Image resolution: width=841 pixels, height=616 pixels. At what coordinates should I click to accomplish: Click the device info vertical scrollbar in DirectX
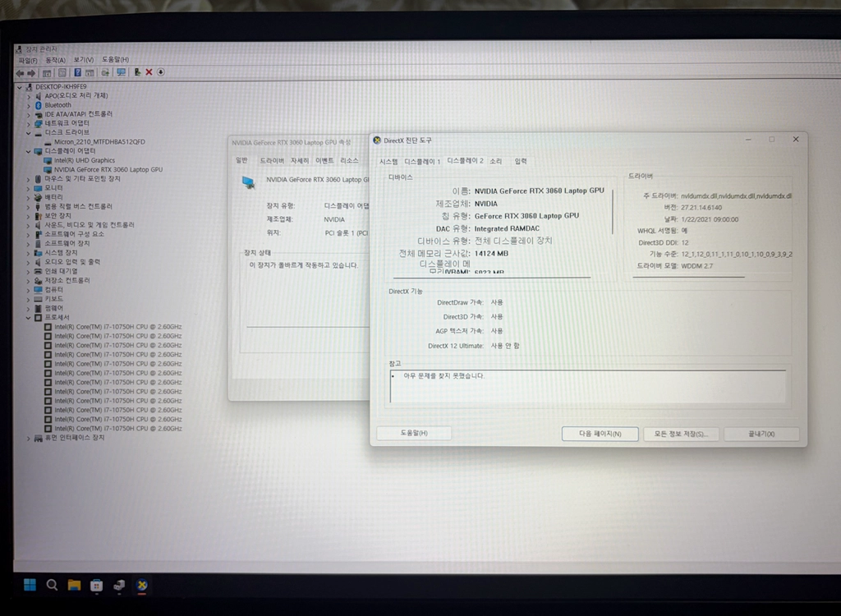click(x=613, y=211)
